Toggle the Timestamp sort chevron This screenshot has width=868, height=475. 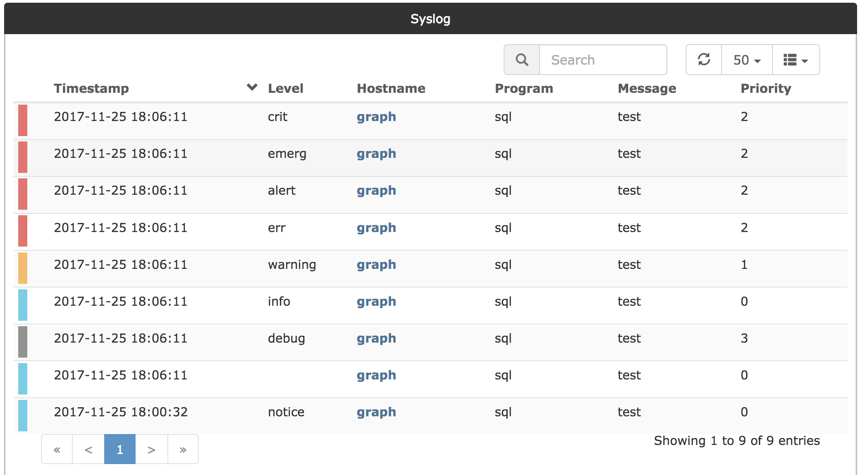click(x=252, y=87)
